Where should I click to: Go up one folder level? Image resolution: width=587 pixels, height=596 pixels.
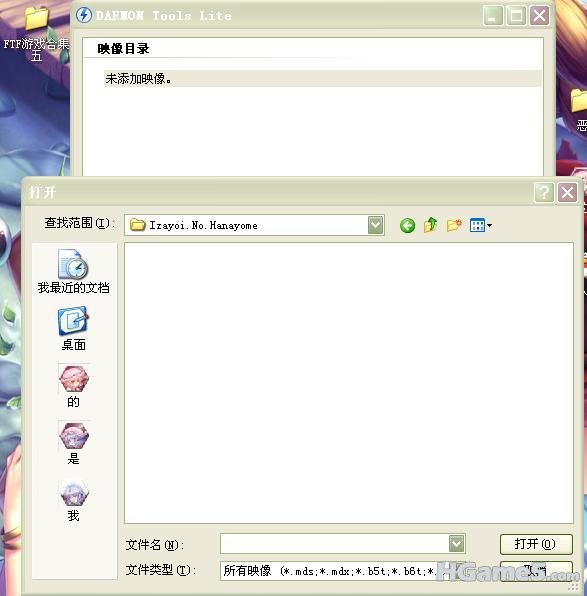431,225
